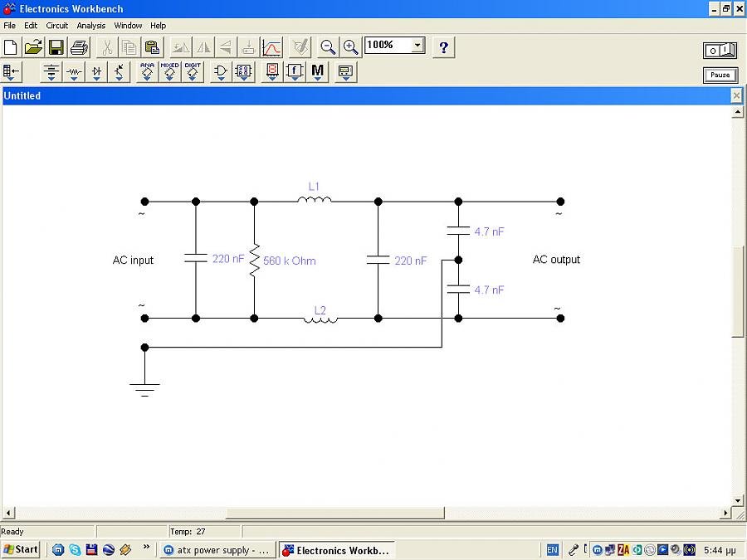
Task: Open the display graphs icon
Action: tap(272, 47)
